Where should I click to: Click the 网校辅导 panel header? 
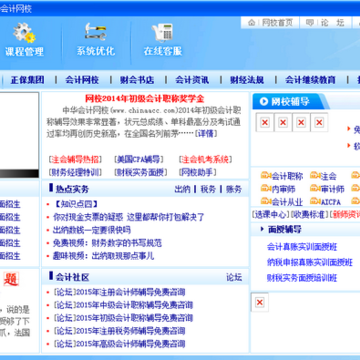pyautogui.click(x=290, y=101)
